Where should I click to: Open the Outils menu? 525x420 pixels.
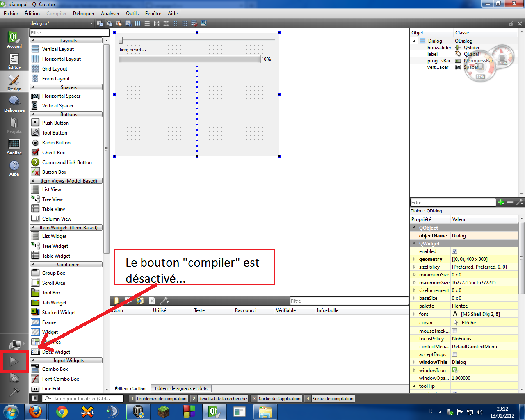pos(132,13)
